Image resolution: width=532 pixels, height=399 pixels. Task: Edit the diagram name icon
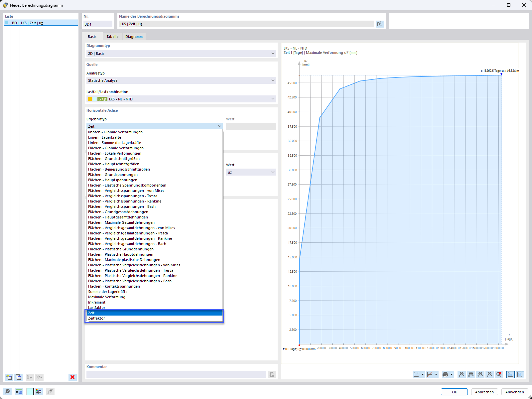[380, 24]
